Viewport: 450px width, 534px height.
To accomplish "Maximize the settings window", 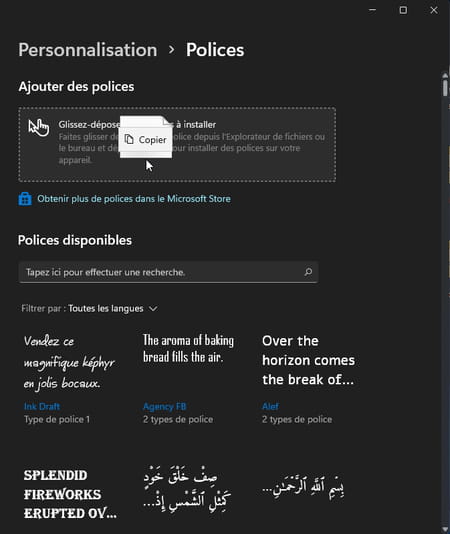I will tap(403, 10).
